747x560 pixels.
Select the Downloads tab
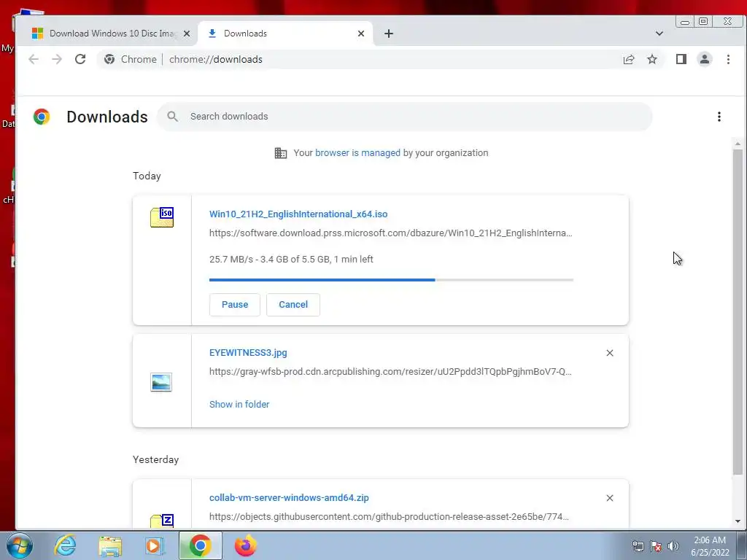[x=285, y=34]
